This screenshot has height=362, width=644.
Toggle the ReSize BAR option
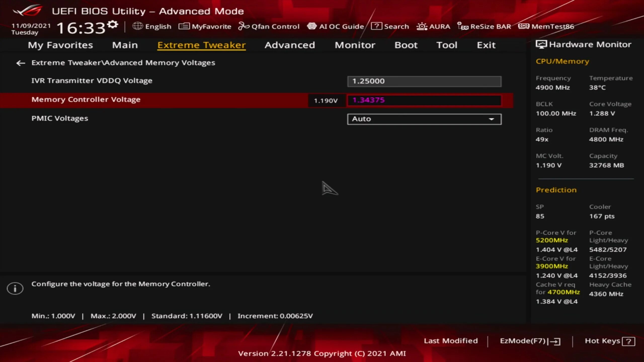pyautogui.click(x=484, y=26)
